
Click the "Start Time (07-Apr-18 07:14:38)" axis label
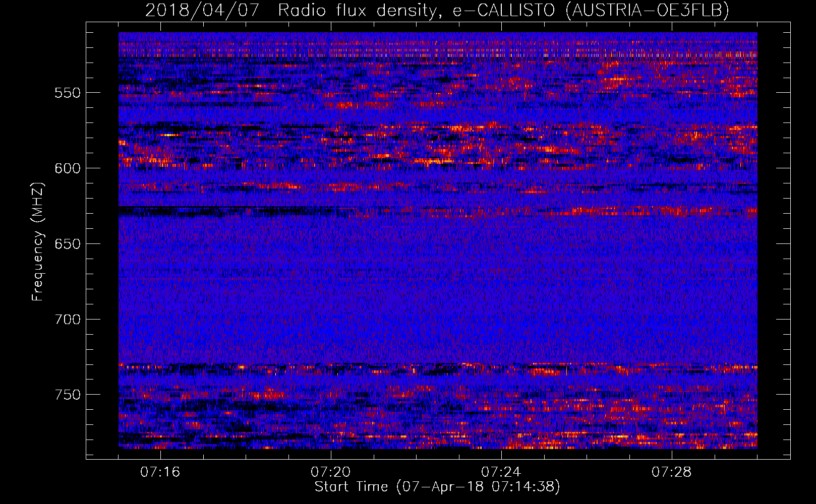(437, 487)
